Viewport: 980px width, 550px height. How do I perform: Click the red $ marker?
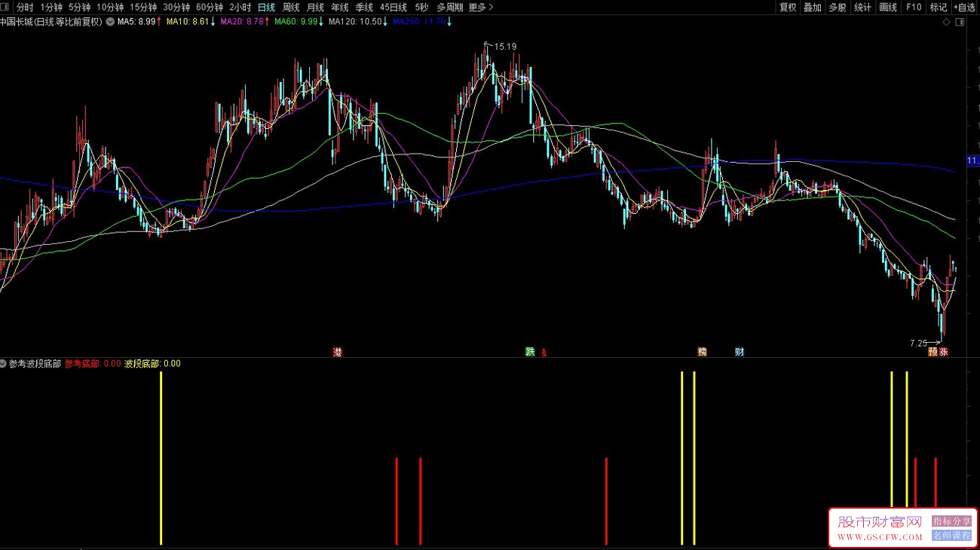[x=544, y=352]
